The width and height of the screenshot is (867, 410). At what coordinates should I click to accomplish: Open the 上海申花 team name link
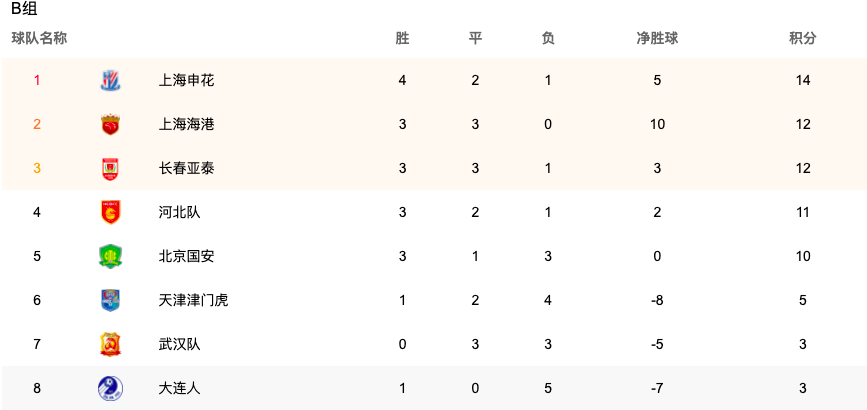(x=186, y=80)
